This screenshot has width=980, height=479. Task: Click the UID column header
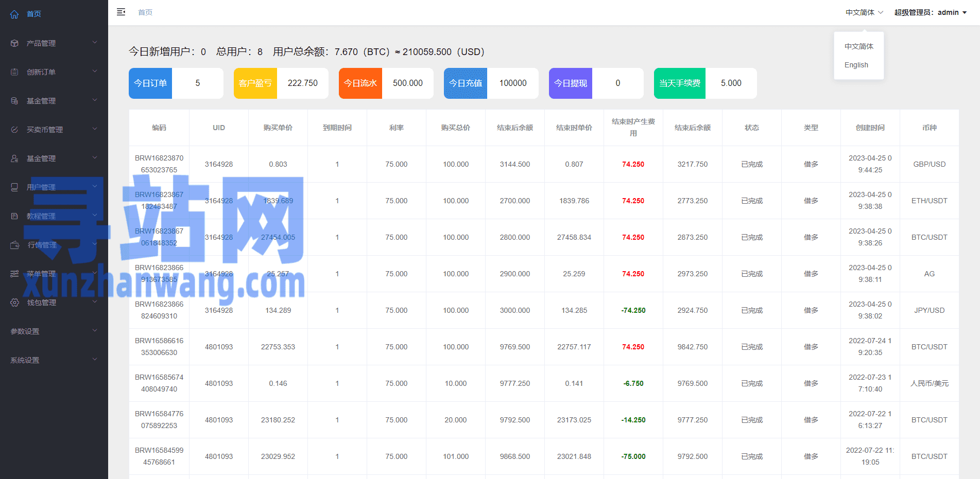219,128
